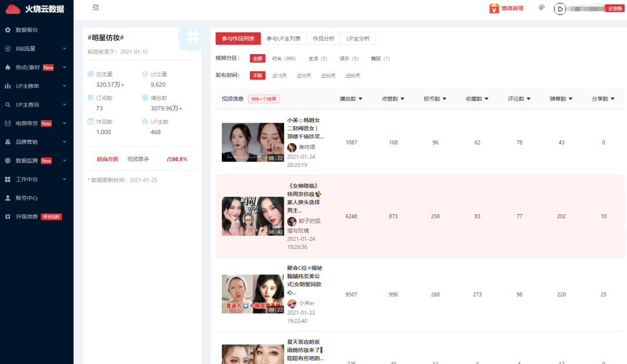This screenshot has height=364, width=627.
Task: Click the 数据监测 target icon
Action: coord(8,160)
